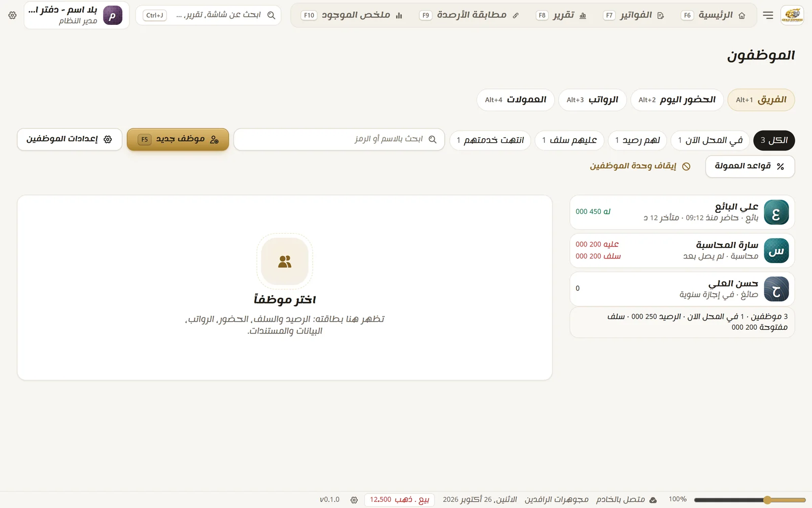Open the user profile card مدير النظام
The height and width of the screenshot is (508, 812).
[77, 15]
